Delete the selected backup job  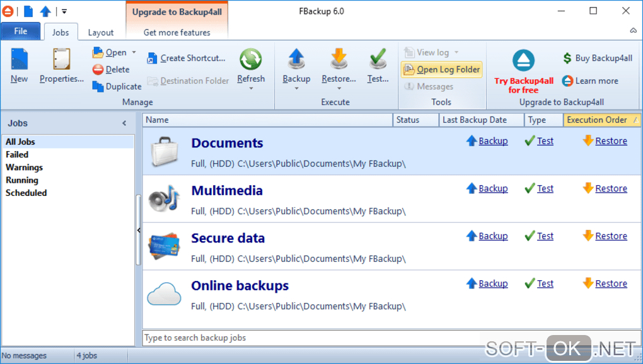tap(111, 70)
